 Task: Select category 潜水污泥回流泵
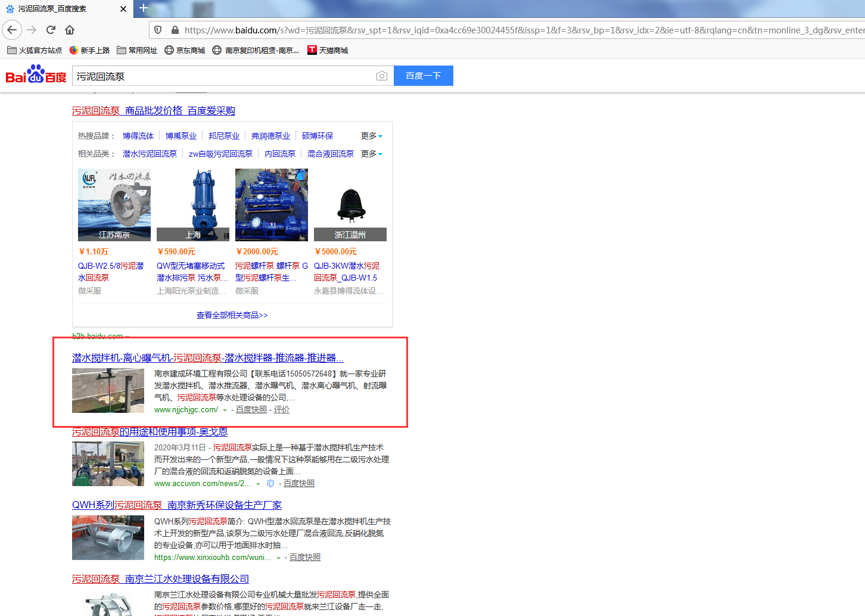coord(150,154)
